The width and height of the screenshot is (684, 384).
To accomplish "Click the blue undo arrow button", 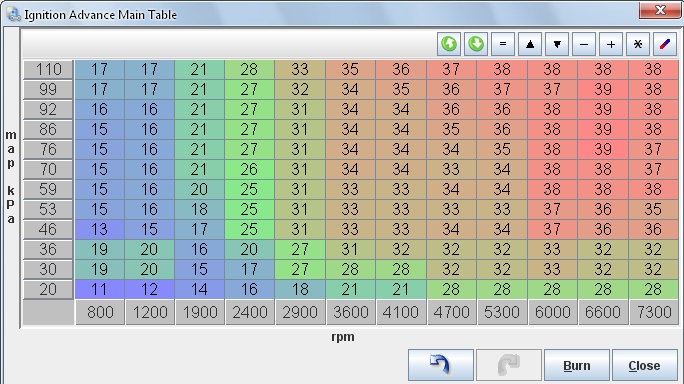I will (x=441, y=365).
